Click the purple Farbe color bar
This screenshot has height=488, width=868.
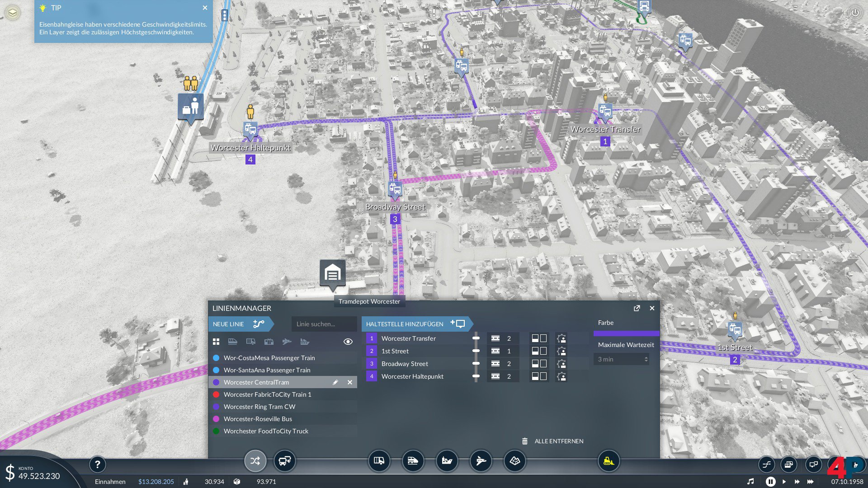coord(626,333)
